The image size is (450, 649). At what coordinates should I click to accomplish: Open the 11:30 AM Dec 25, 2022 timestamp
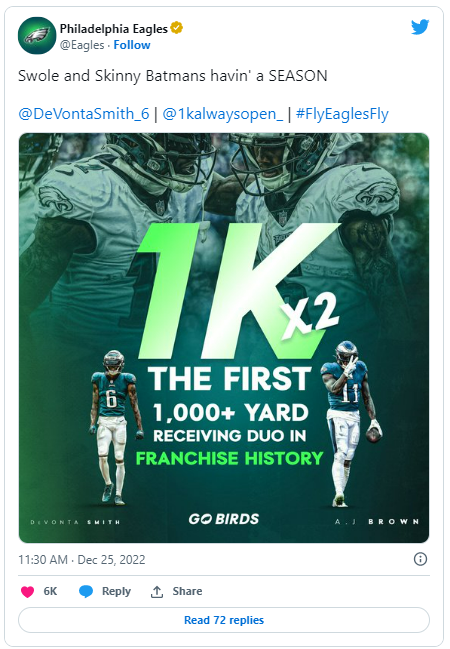coord(82,560)
